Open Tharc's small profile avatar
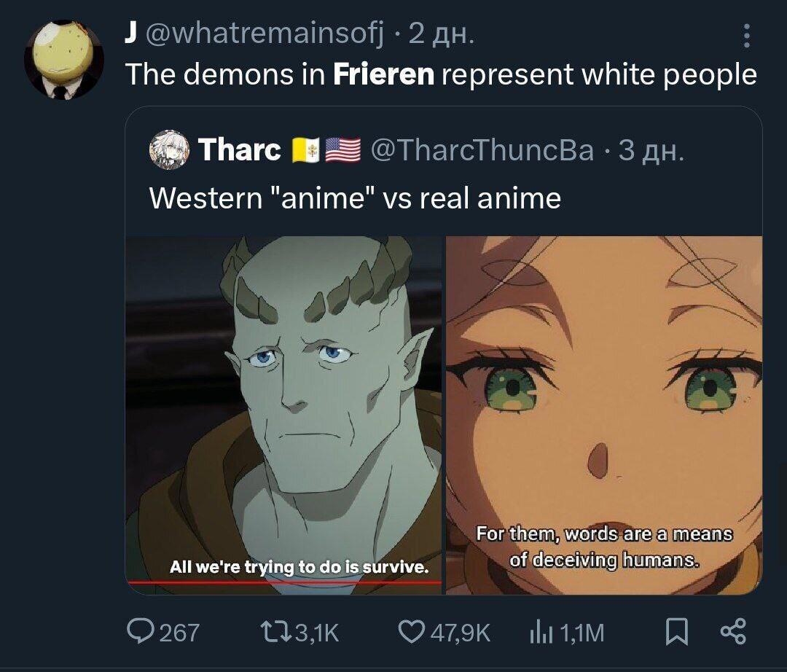Viewport: 787px width, 672px height. pyautogui.click(x=169, y=149)
